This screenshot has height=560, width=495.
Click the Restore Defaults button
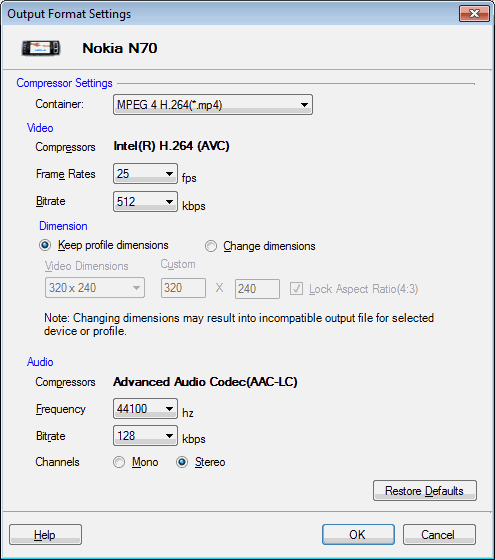pyautogui.click(x=425, y=490)
